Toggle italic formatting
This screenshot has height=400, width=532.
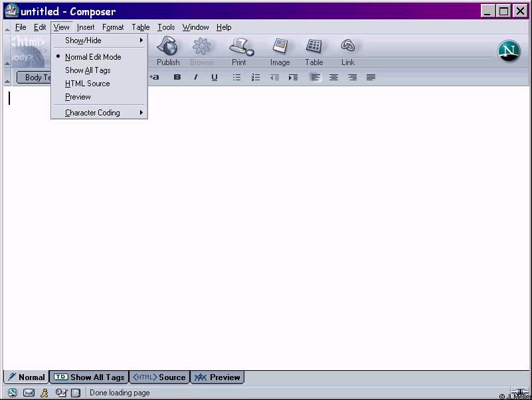195,78
